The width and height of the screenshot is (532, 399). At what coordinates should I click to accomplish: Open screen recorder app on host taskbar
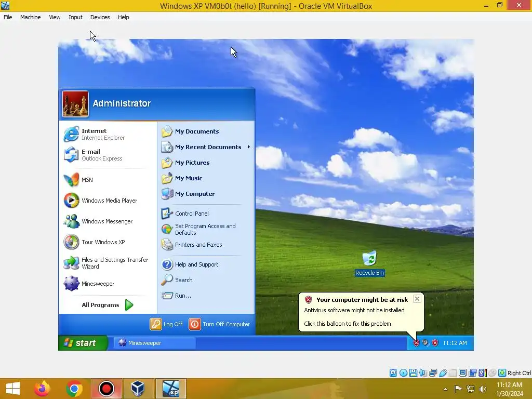coord(106,389)
